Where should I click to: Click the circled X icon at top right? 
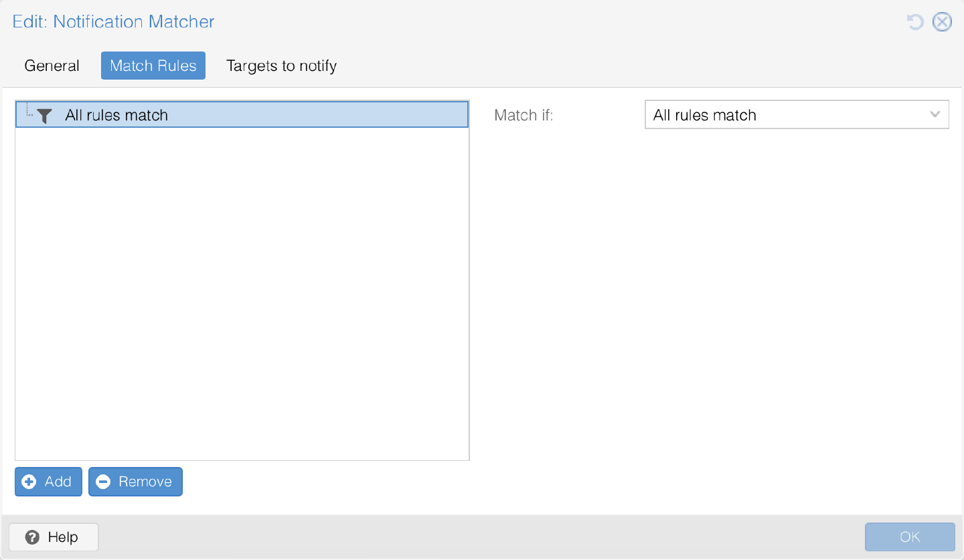point(942,21)
